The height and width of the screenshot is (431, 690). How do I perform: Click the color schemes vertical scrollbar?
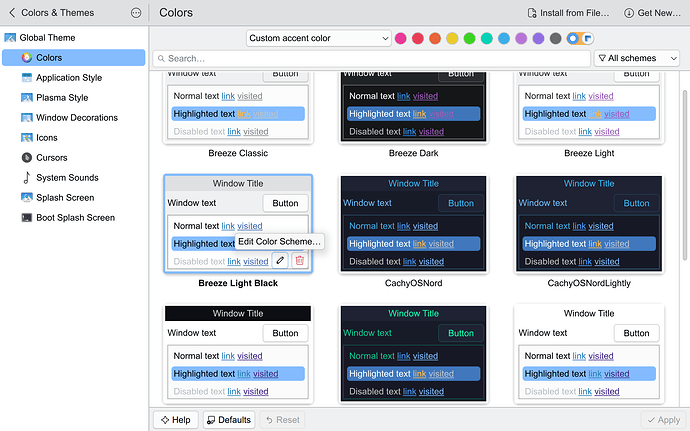coord(684,175)
